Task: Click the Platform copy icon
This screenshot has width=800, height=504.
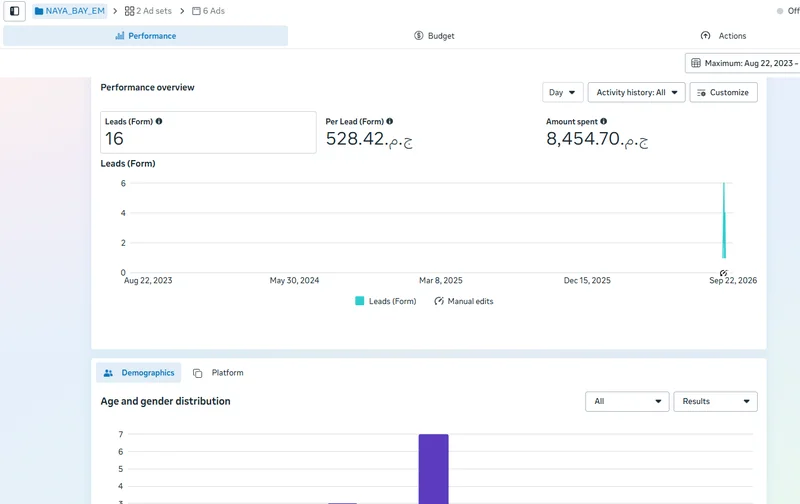Action: pos(197,373)
